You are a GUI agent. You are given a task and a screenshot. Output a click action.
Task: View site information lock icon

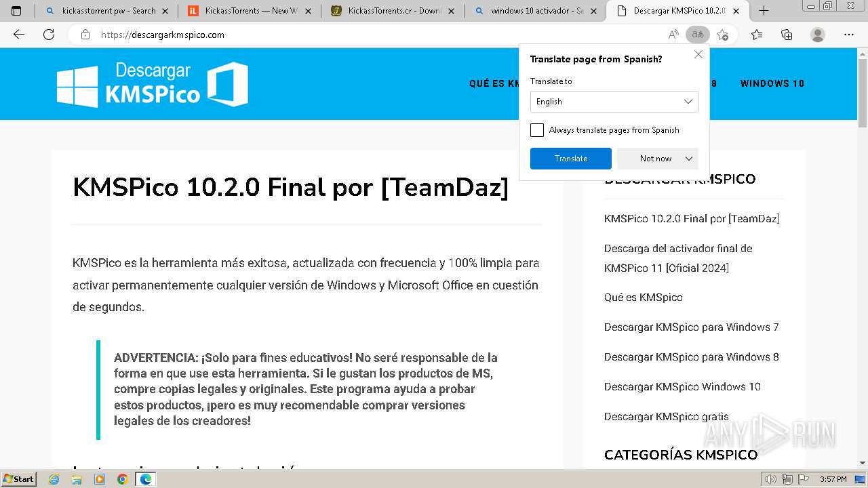click(85, 35)
